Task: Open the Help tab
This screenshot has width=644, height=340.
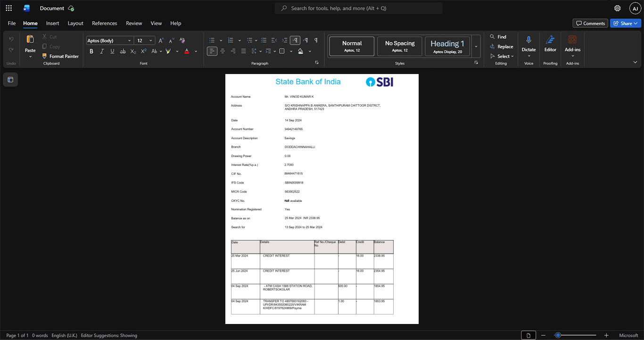Action: [x=176, y=23]
